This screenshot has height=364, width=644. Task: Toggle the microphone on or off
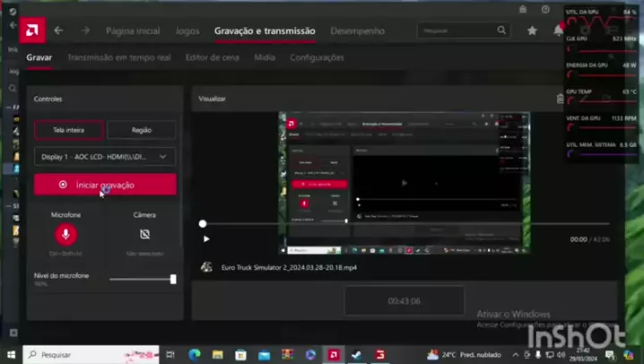pyautogui.click(x=65, y=235)
